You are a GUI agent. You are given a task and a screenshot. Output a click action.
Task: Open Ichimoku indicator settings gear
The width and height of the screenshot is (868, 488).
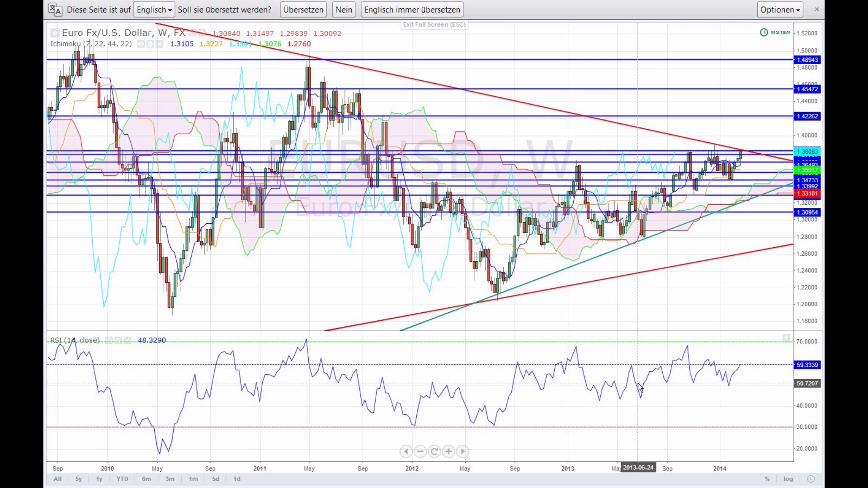(150, 44)
